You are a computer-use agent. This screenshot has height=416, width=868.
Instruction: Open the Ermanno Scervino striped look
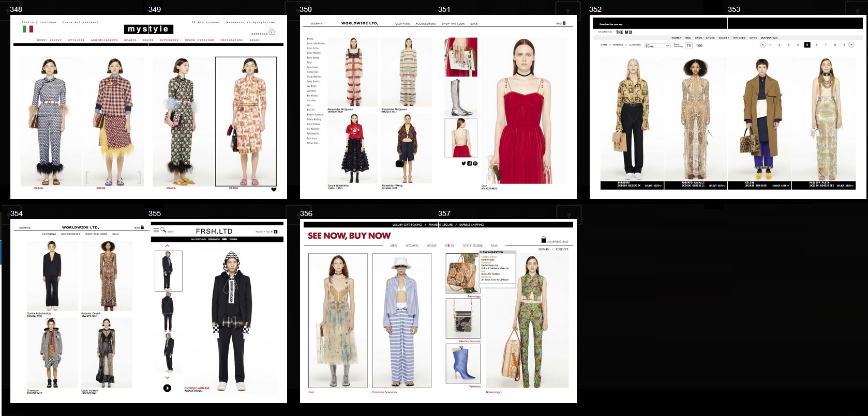(x=402, y=320)
